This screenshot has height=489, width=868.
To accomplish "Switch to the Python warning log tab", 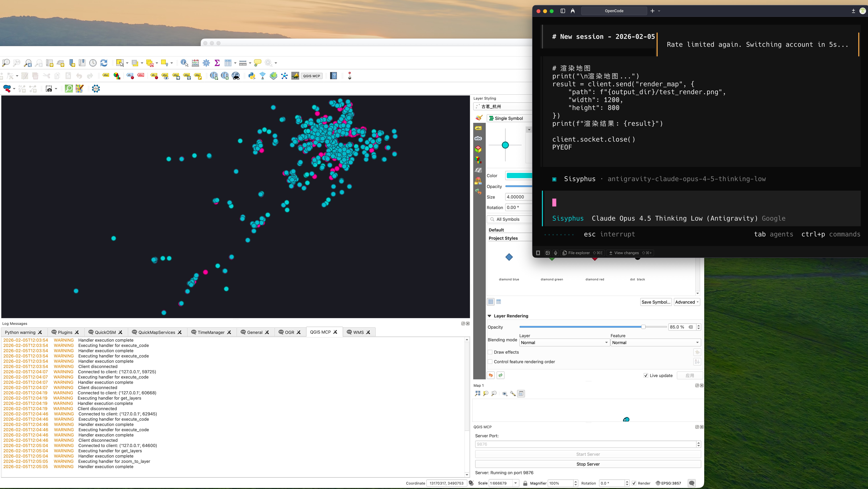I will click(x=20, y=332).
